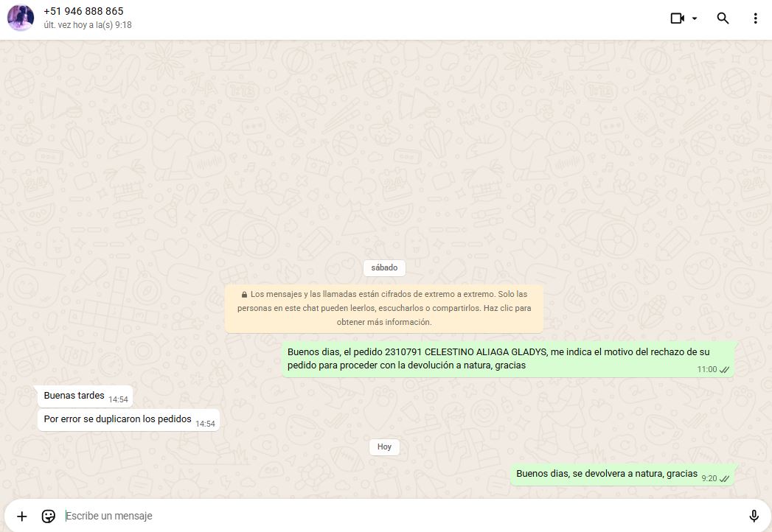772x532 pixels.
Task: Click the end-to-end encryption notice
Action: point(383,308)
